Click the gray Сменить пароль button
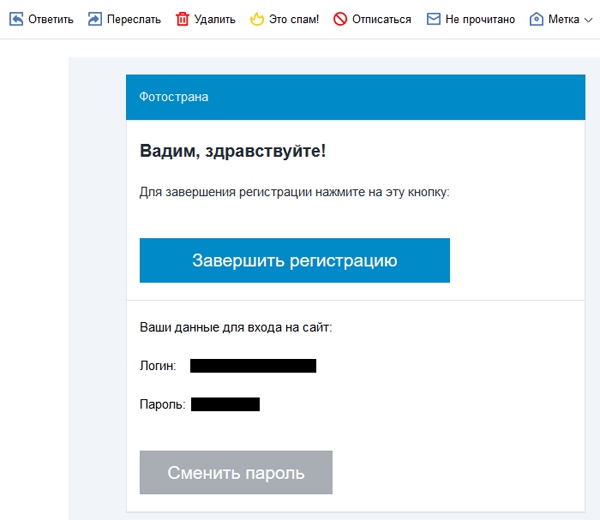This screenshot has width=600, height=520. tap(236, 472)
